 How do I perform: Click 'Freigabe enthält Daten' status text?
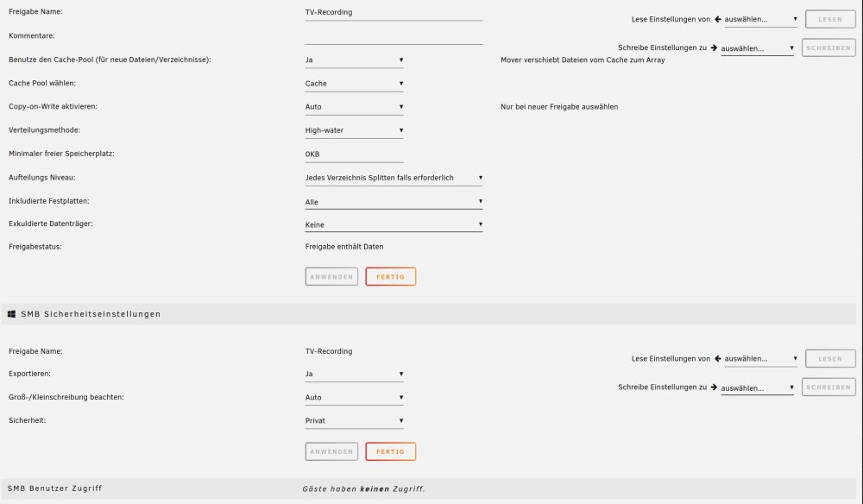pyautogui.click(x=344, y=247)
